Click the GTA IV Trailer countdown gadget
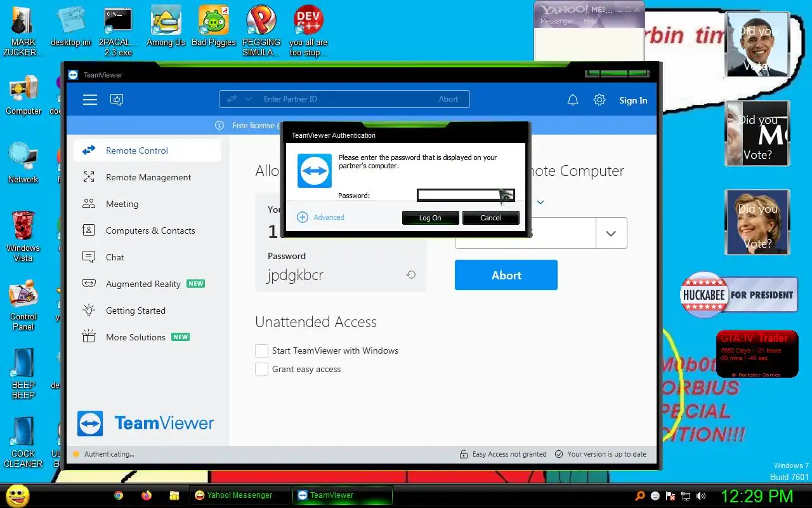The height and width of the screenshot is (508, 812). (x=757, y=354)
